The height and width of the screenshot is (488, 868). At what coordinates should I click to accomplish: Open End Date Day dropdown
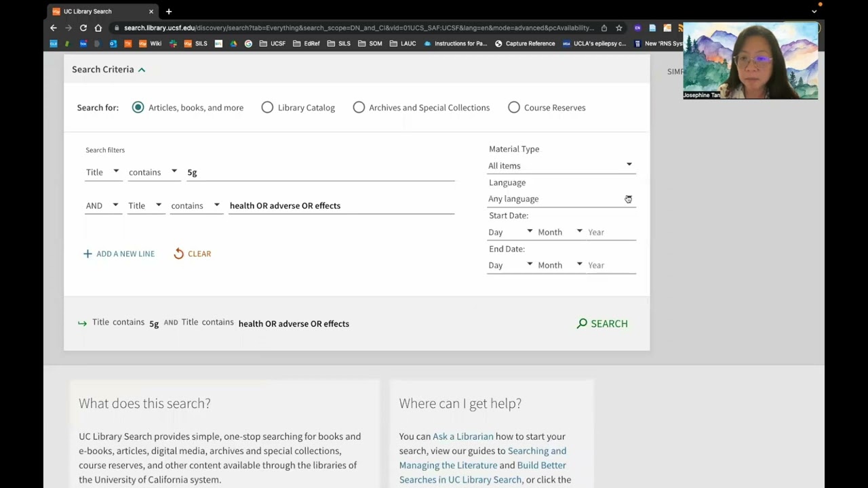pos(511,265)
